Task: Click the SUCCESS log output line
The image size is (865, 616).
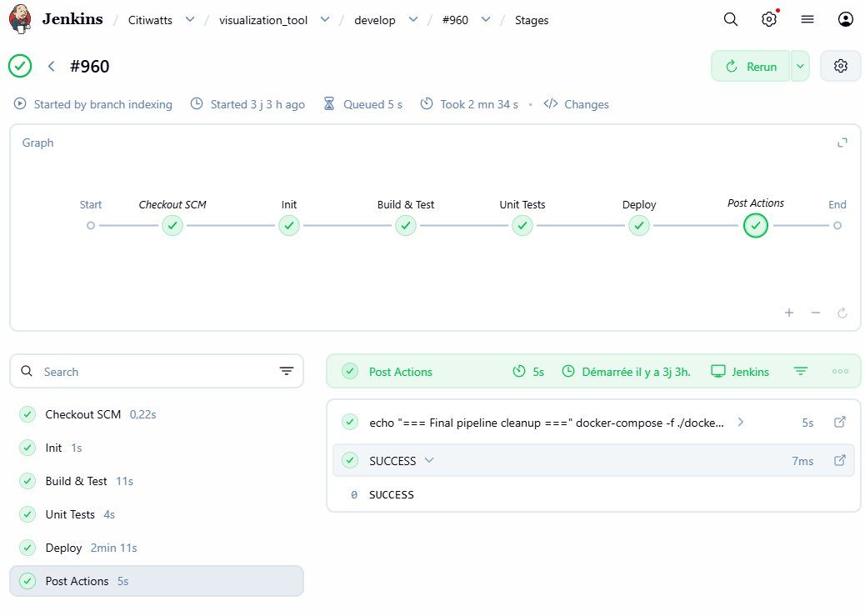Action: point(391,495)
